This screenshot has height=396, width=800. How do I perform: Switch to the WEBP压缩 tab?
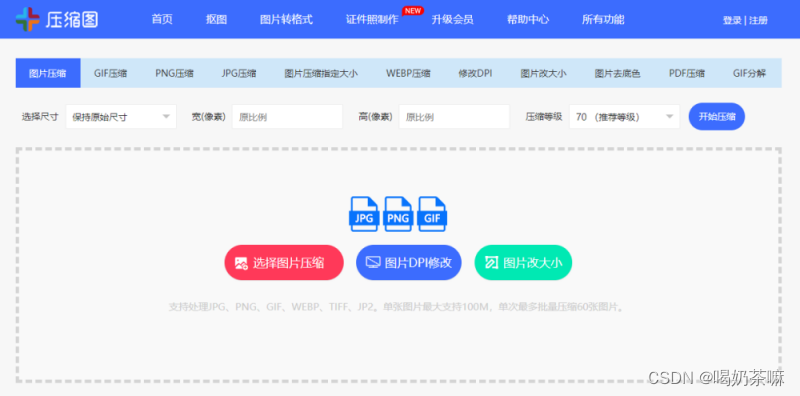408,73
